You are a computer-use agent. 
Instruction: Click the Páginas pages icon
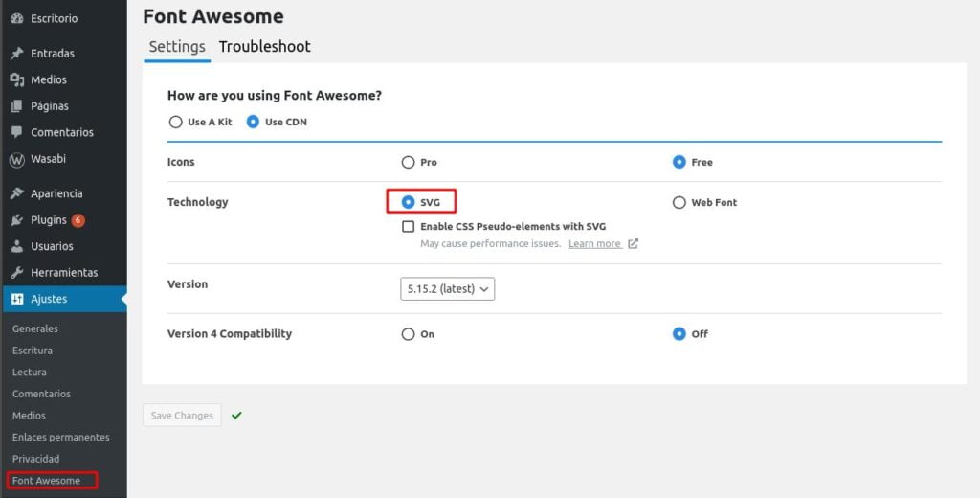point(17,105)
